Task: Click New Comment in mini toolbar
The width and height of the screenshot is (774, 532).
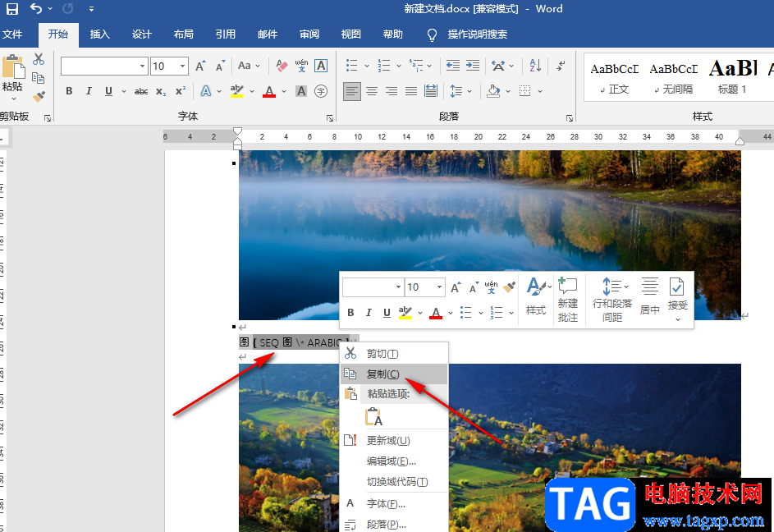Action: [568, 300]
